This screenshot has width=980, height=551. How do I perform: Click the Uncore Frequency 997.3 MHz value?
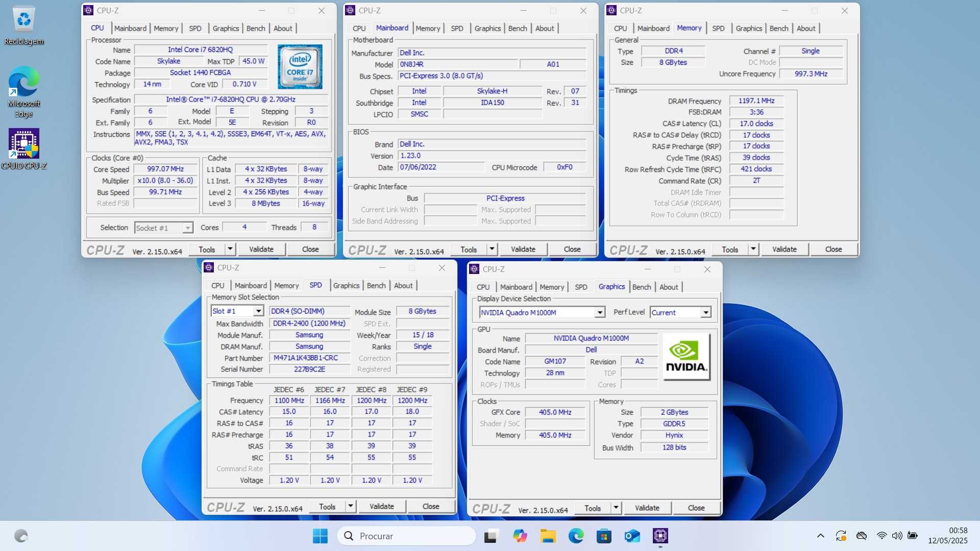point(811,74)
